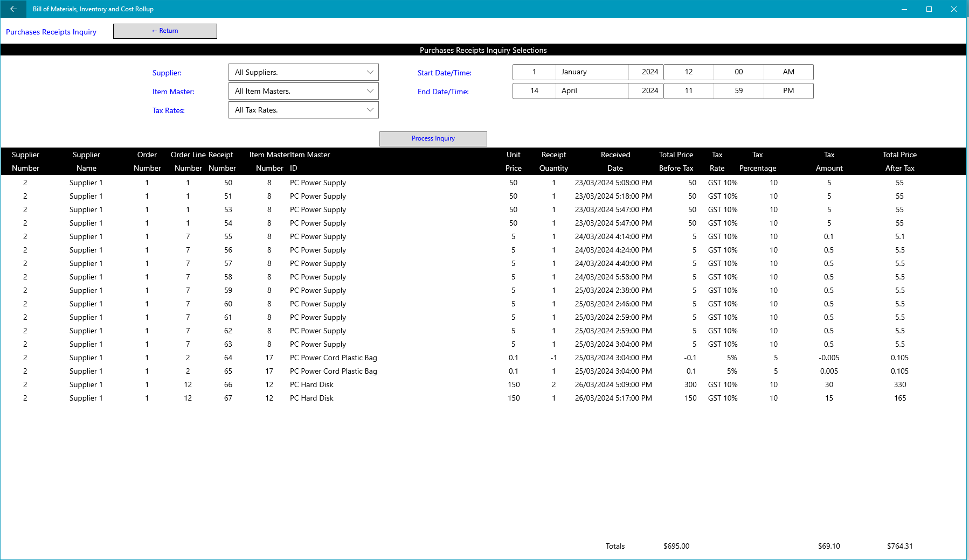Select the end date year field

(646, 90)
